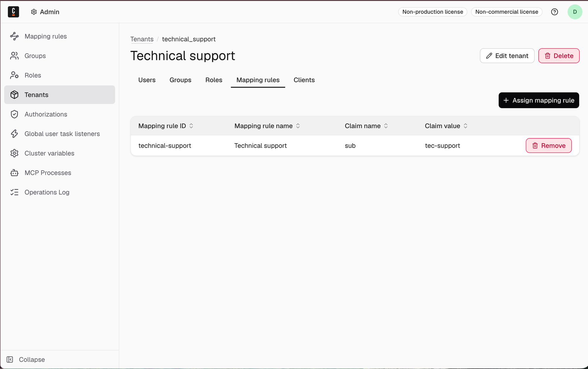Screen dimensions: 588x369
Task: Click the pencil icon on Edit tenant
Action: 489,56
